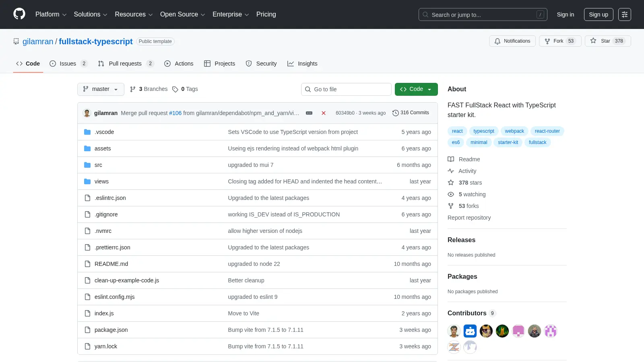View the 378 stars link
Image resolution: width=644 pixels, height=362 pixels.
pos(465,183)
